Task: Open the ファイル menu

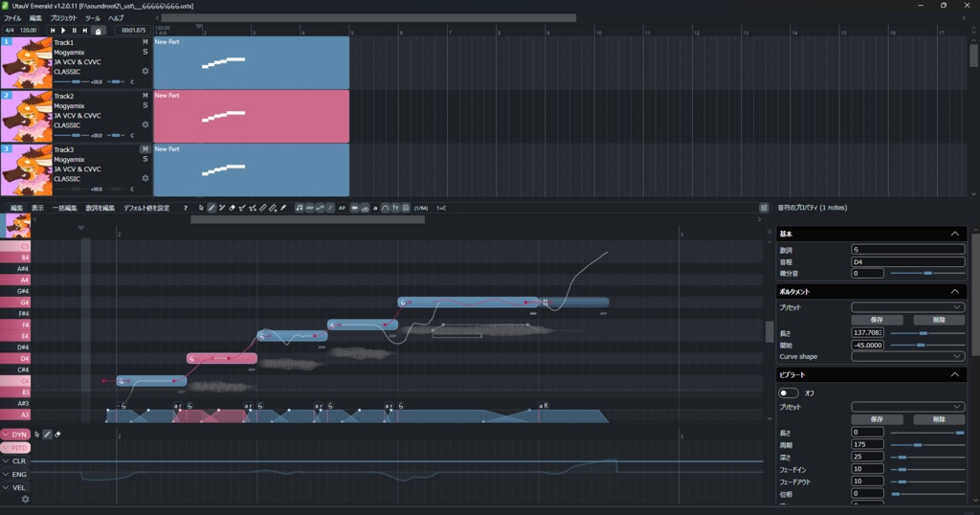Action: point(12,18)
